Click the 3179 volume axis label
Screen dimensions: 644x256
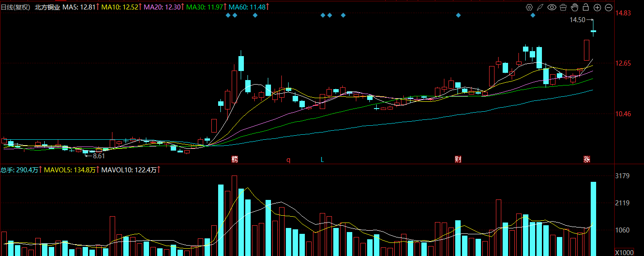point(622,176)
